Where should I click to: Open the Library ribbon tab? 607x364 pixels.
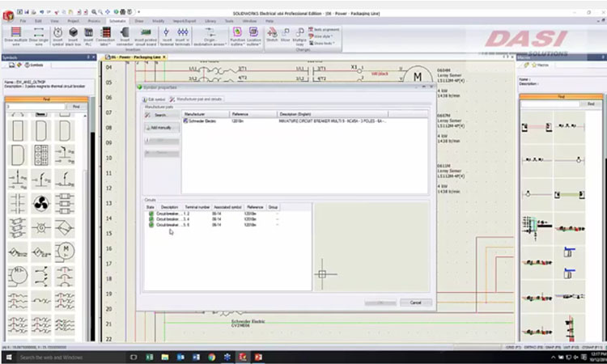pyautogui.click(x=210, y=20)
